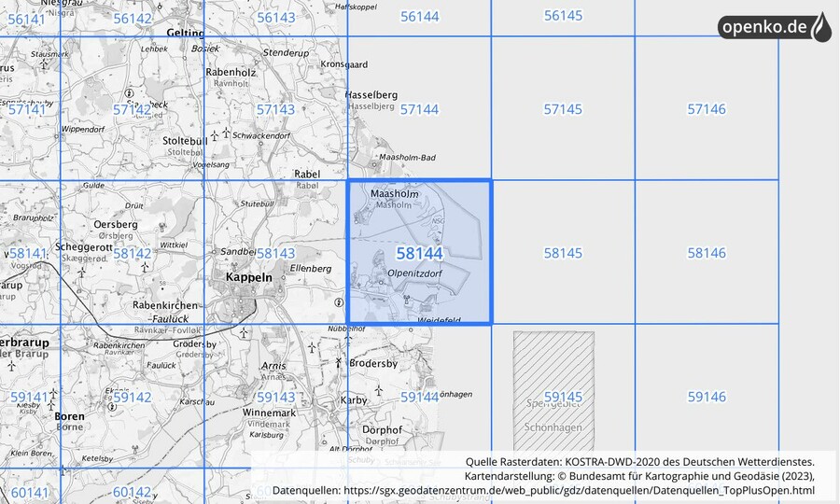Screen dimensions: 840x504
Task: Click the Stutebüll place label
Action: pyautogui.click(x=258, y=203)
